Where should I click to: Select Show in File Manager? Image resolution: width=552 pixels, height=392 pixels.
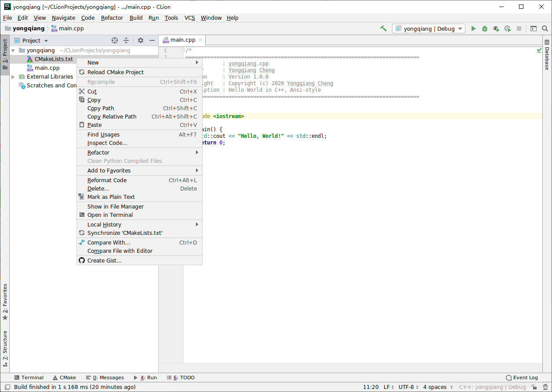click(140, 206)
